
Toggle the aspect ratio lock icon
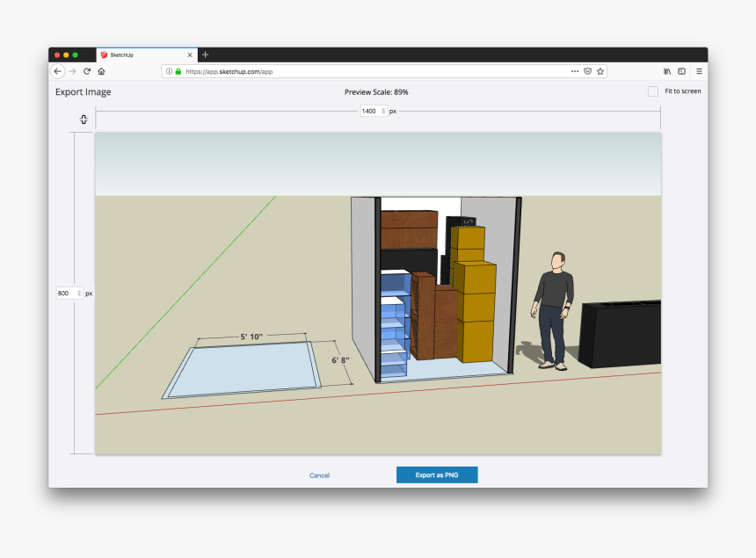[84, 120]
